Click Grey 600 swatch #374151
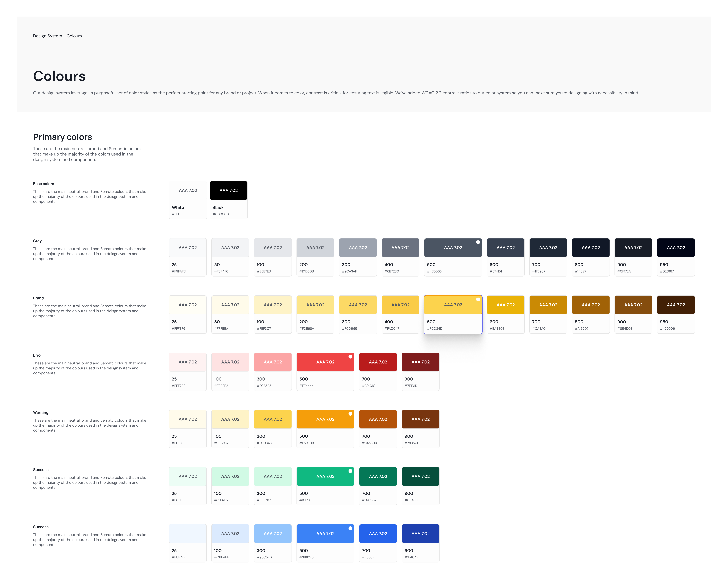 point(506,257)
